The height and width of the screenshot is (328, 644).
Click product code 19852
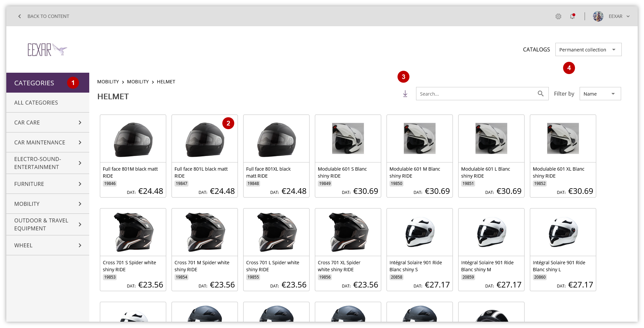pos(540,184)
